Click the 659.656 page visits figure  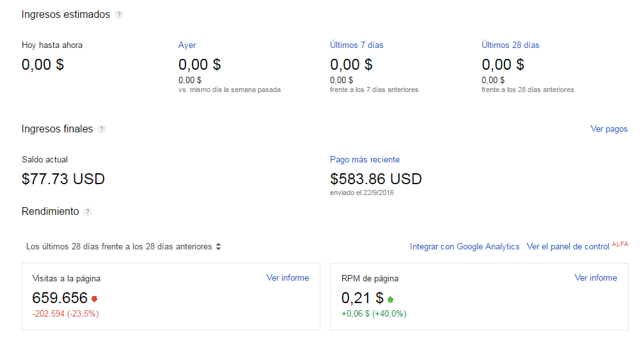click(x=59, y=298)
